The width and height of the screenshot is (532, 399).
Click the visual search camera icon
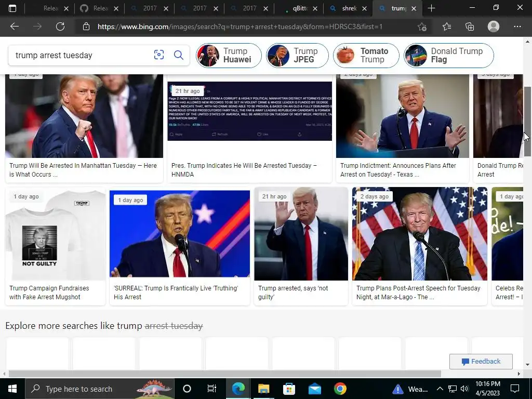click(159, 55)
